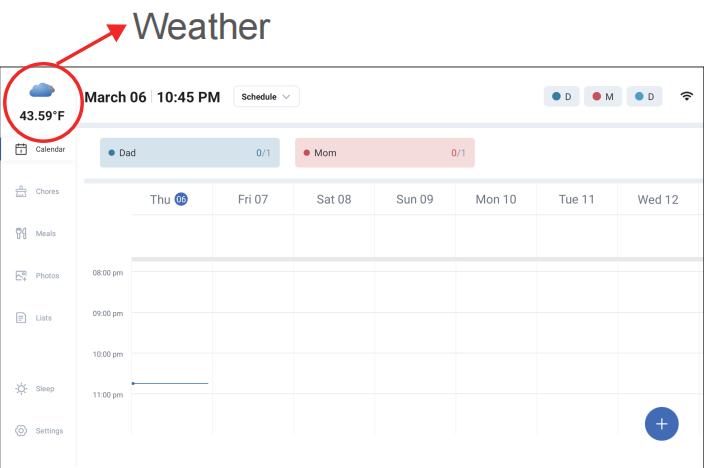Click the March 06 date text

[115, 97]
